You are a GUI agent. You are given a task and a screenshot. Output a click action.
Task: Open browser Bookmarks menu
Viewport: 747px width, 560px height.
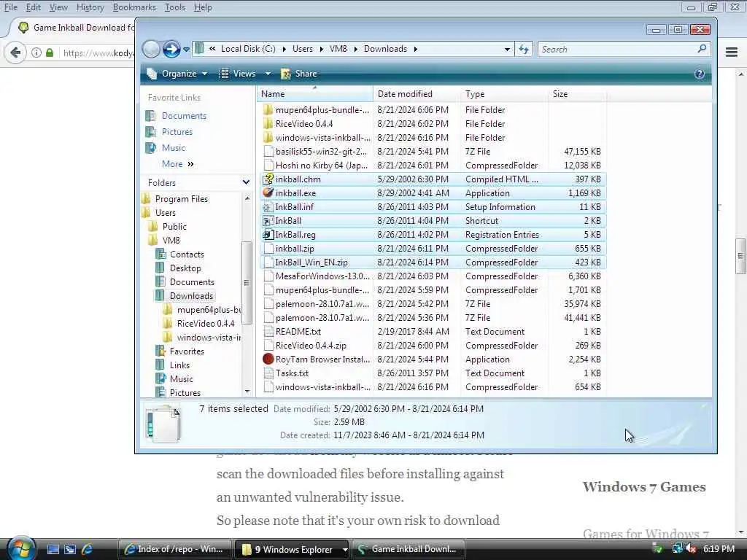[134, 7]
